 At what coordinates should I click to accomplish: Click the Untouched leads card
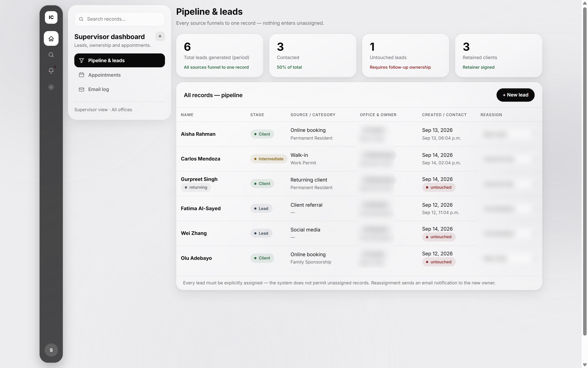[405, 55]
